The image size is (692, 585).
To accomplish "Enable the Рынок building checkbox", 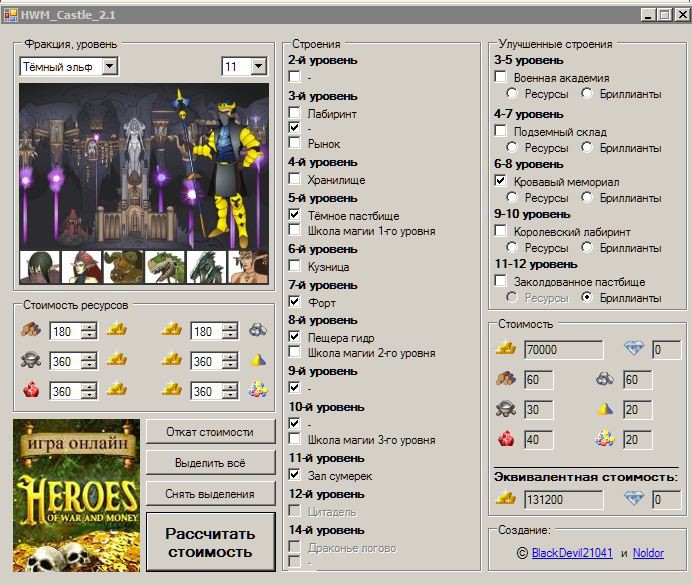I will (x=294, y=142).
